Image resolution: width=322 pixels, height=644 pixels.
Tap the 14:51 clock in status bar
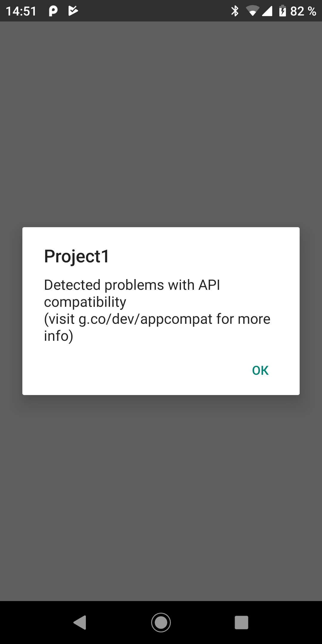coord(21,11)
